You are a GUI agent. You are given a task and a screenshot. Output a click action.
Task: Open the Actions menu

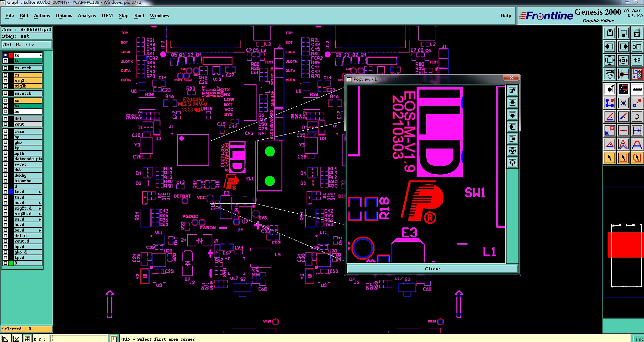[x=42, y=15]
